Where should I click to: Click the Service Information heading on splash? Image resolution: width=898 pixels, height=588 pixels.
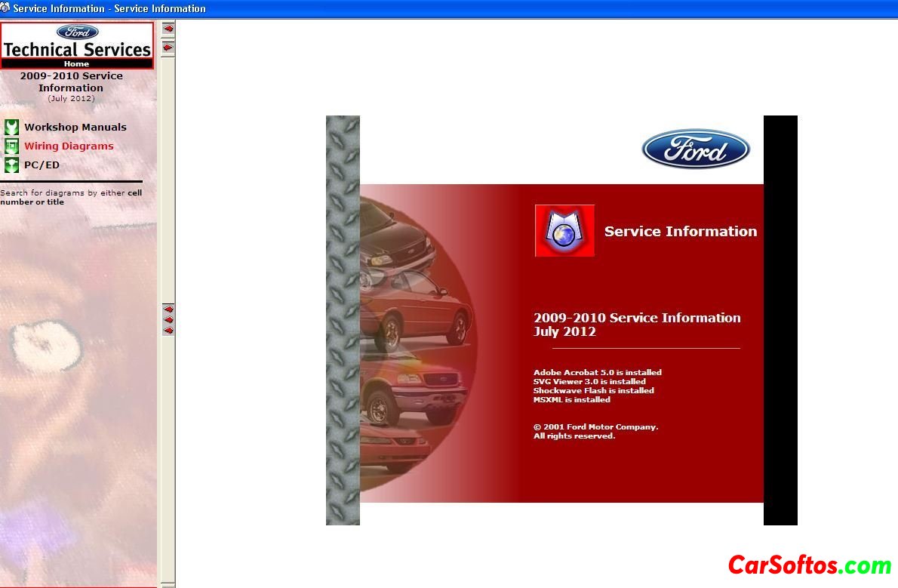(680, 232)
